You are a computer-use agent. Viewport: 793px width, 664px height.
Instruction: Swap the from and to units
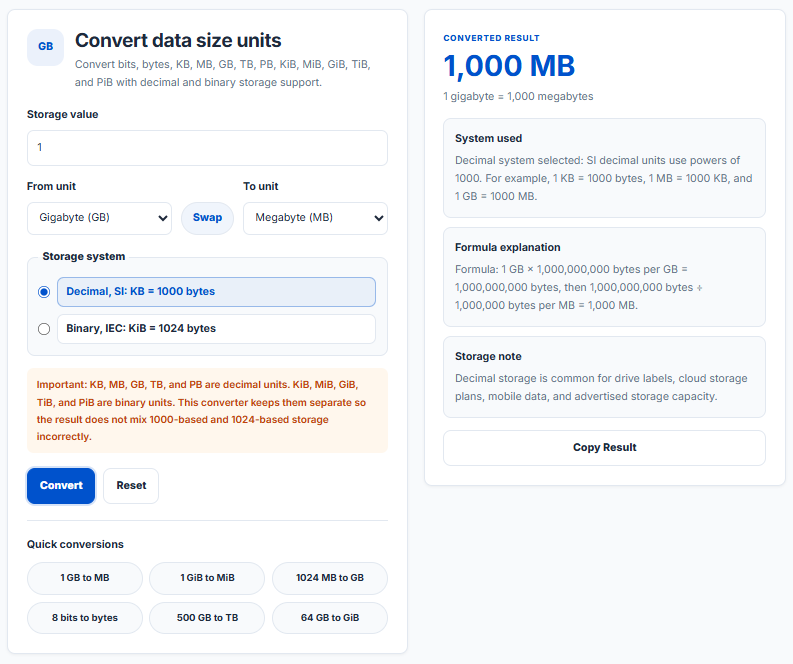pyautogui.click(x=207, y=218)
